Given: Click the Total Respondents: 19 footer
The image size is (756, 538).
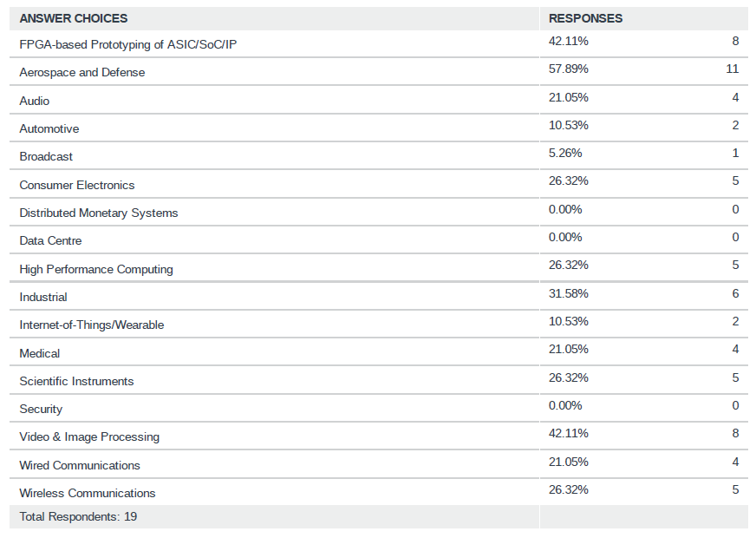Looking at the screenshot, I should (78, 516).
